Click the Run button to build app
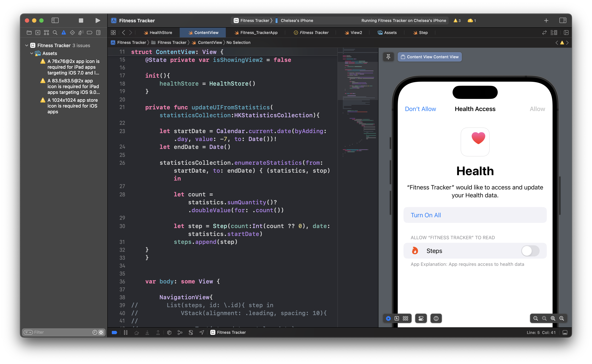Viewport: 592px width, 364px height. click(97, 20)
